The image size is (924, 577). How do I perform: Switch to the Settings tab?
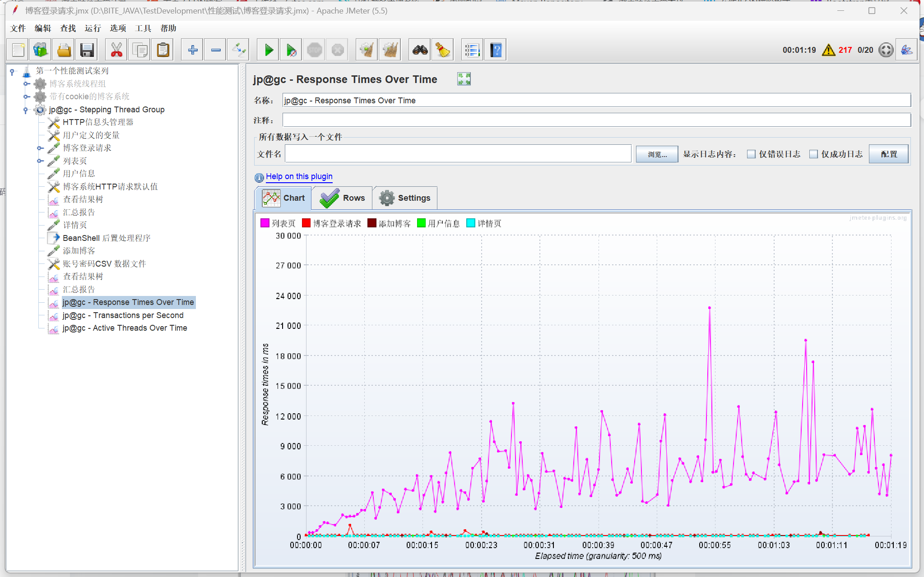click(x=405, y=198)
